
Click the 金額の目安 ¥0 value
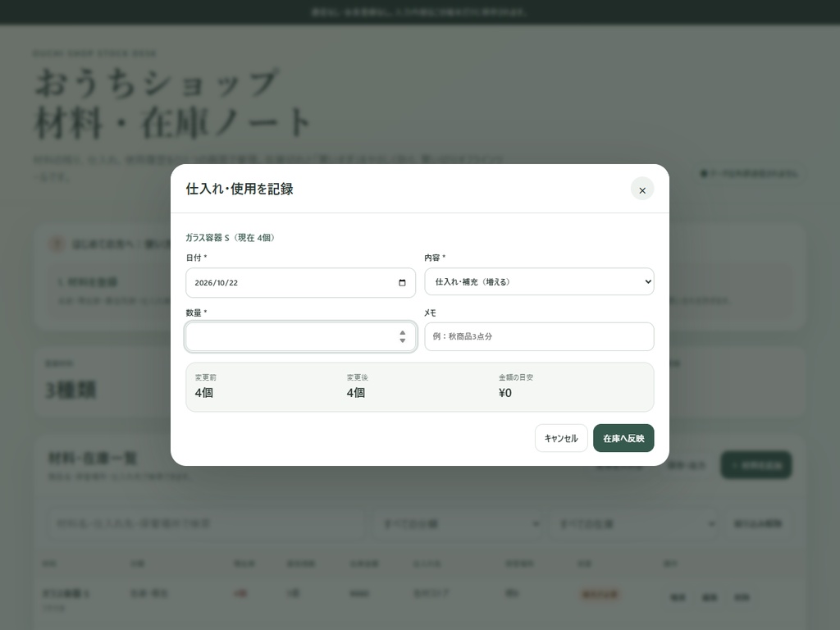tap(505, 393)
